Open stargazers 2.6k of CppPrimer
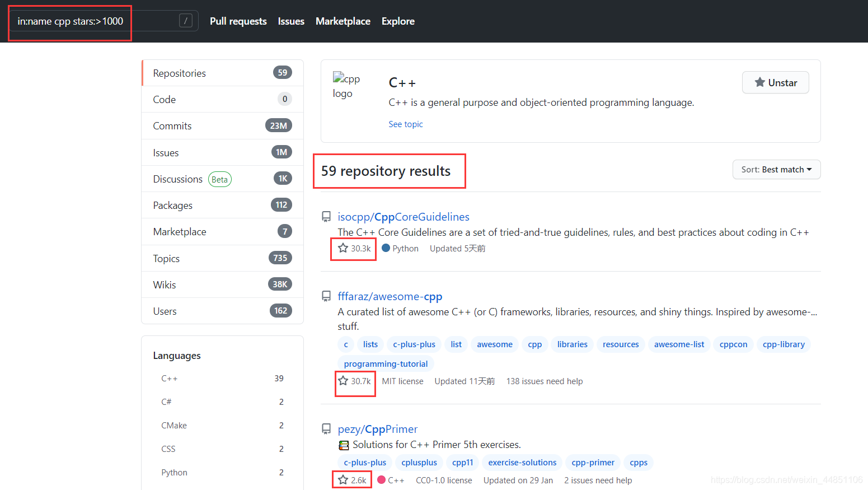 pyautogui.click(x=352, y=480)
